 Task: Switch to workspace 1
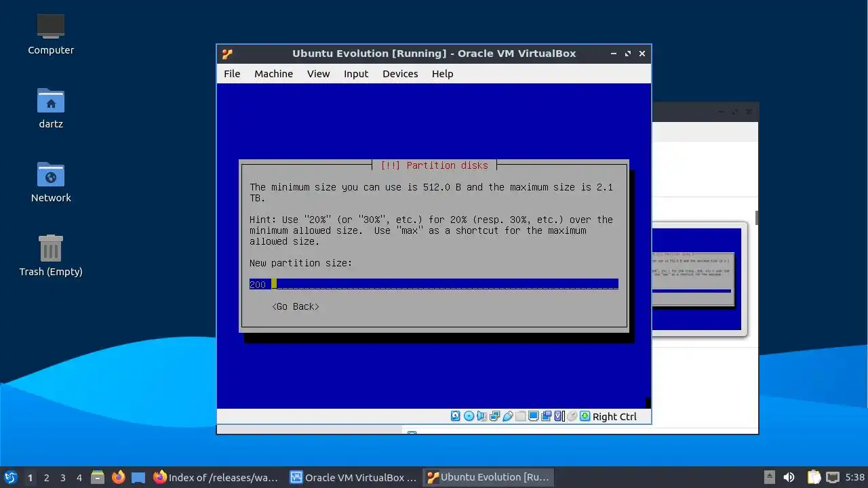[x=30, y=477]
